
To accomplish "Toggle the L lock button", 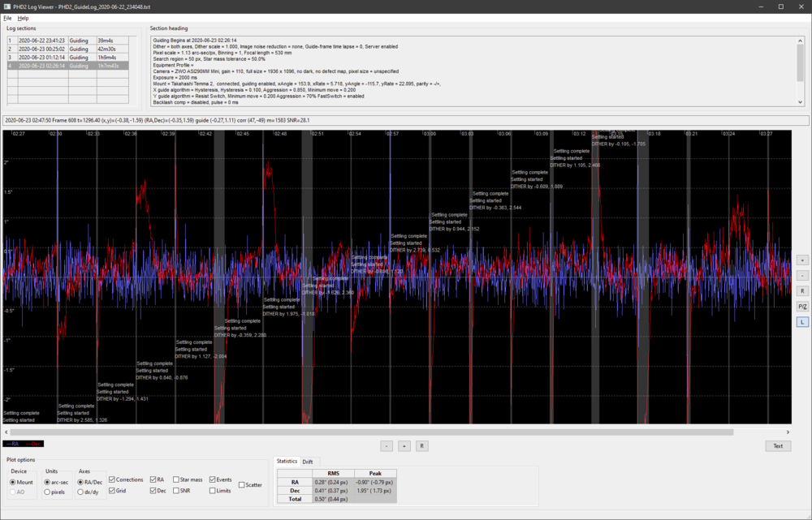I will (802, 322).
